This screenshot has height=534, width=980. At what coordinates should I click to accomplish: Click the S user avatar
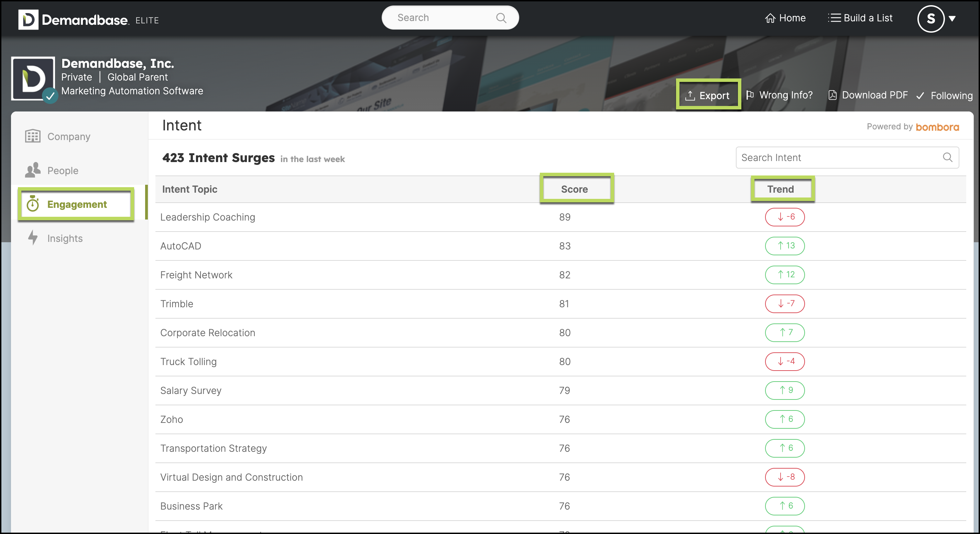click(x=930, y=19)
